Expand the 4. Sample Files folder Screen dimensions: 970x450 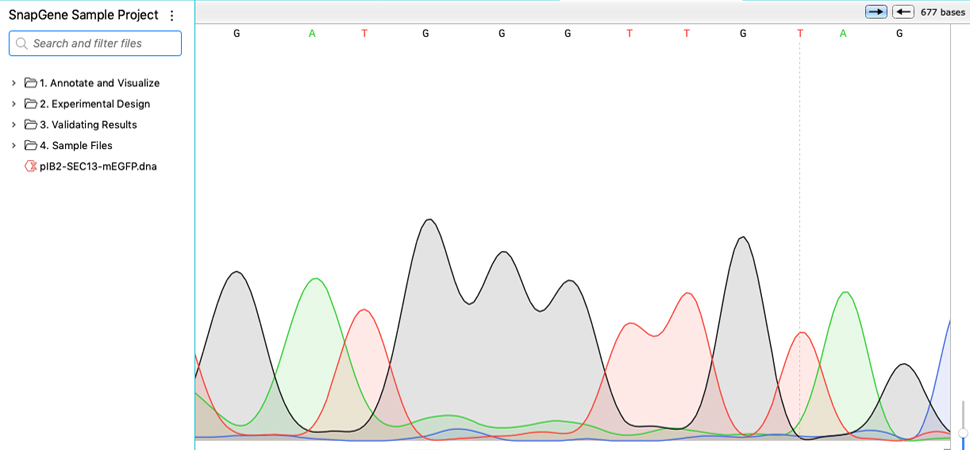[x=14, y=146]
